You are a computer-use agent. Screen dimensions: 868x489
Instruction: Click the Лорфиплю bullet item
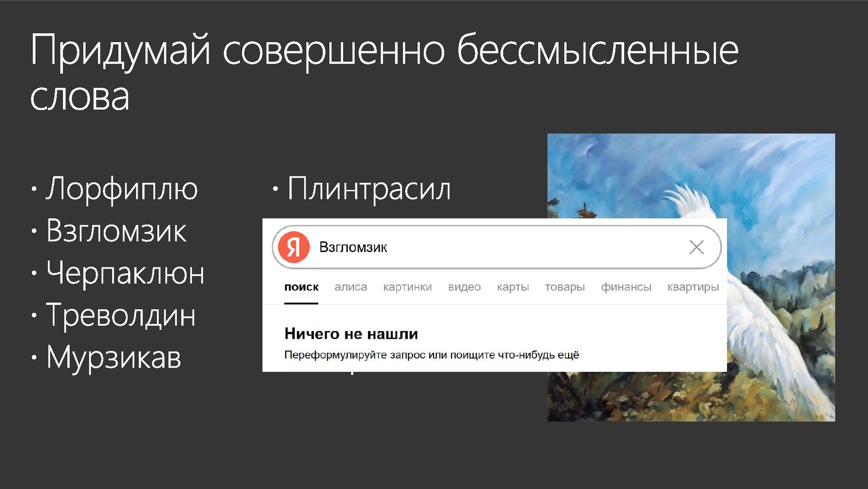(121, 189)
